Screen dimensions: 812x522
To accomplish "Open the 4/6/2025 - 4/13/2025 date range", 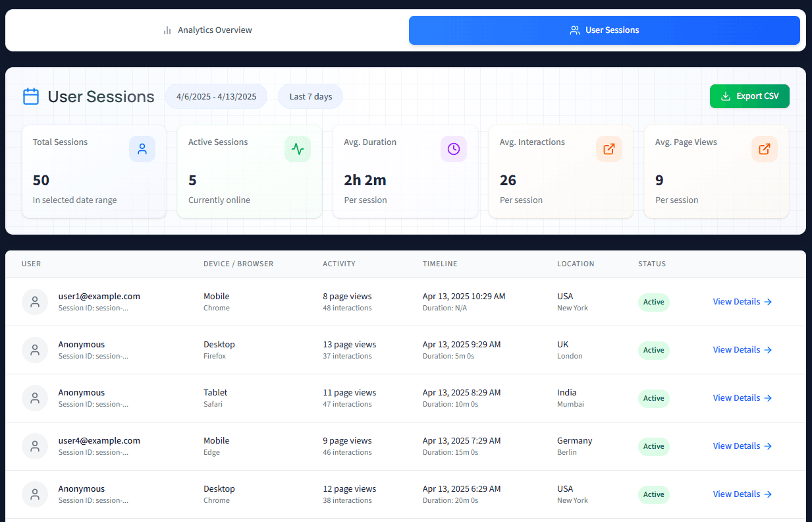I will 216,96.
